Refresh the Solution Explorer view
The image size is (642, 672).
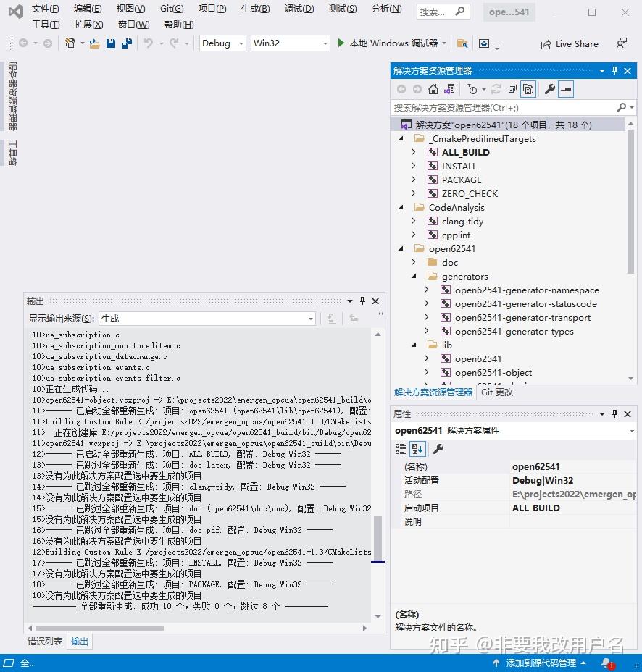pyautogui.click(x=496, y=88)
